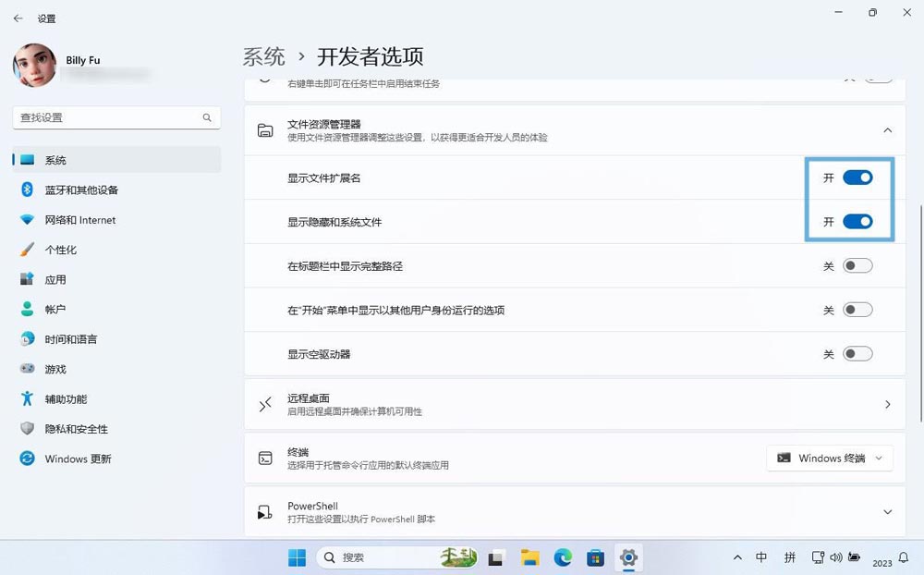Expand the PowerShell settings section
The image size is (924, 575).
click(887, 512)
